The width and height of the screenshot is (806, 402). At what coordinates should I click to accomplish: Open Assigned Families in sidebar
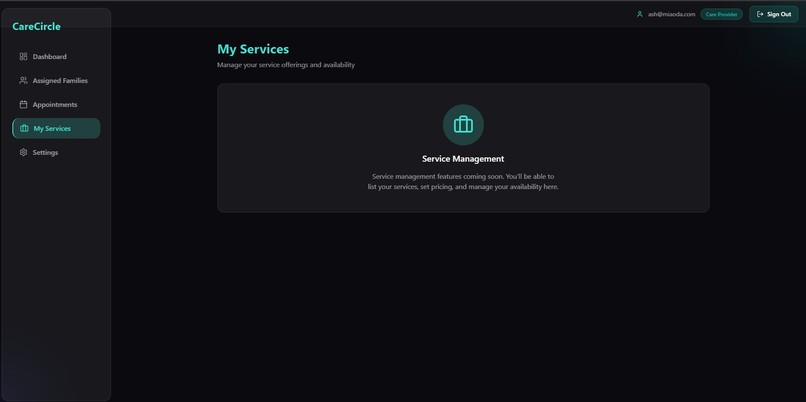[56, 81]
